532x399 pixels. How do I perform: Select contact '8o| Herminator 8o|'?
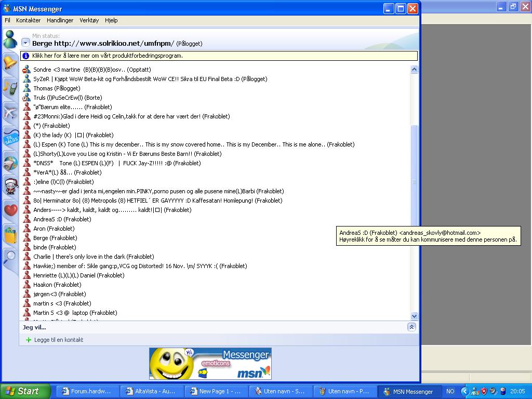coord(158,201)
